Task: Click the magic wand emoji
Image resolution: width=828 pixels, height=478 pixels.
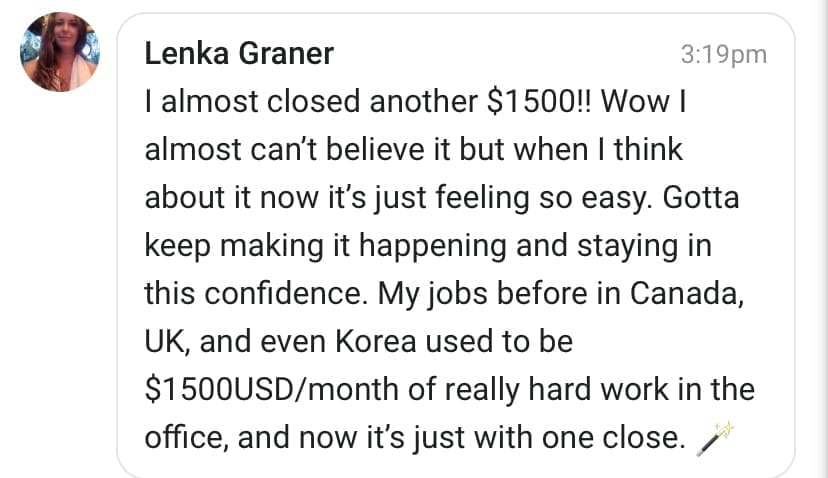Action: (716, 436)
